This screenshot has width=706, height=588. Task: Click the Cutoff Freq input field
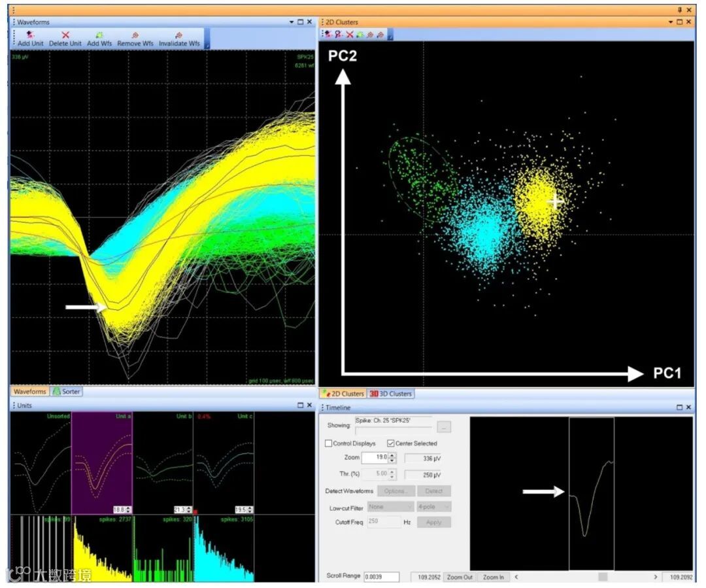tap(384, 521)
